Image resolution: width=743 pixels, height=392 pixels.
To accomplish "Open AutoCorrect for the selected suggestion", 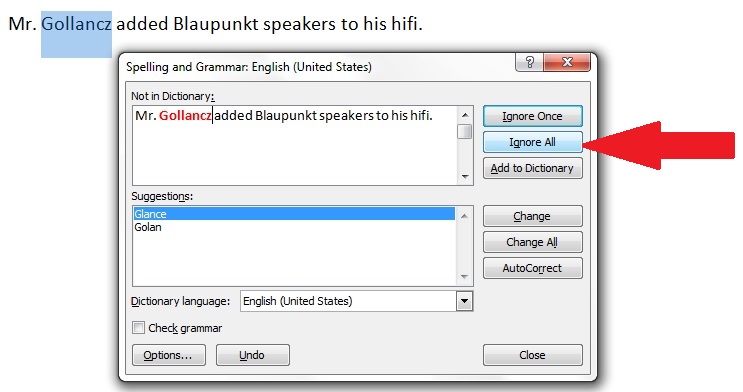I will click(x=533, y=268).
